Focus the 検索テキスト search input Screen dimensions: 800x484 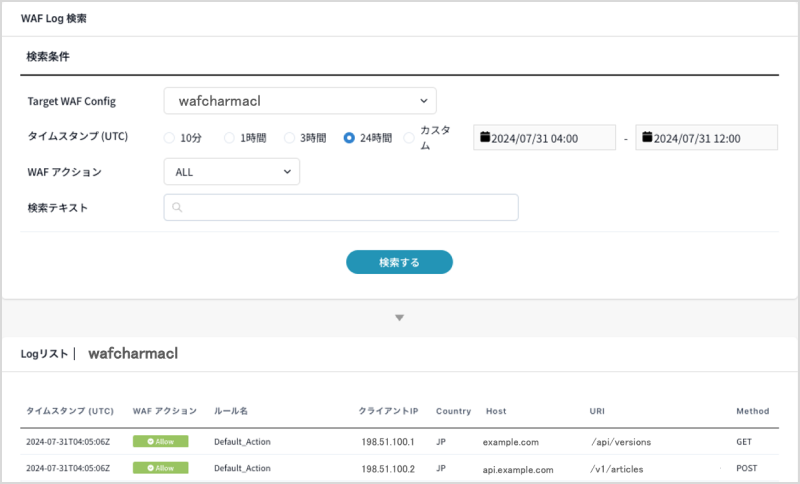pyautogui.click(x=341, y=207)
